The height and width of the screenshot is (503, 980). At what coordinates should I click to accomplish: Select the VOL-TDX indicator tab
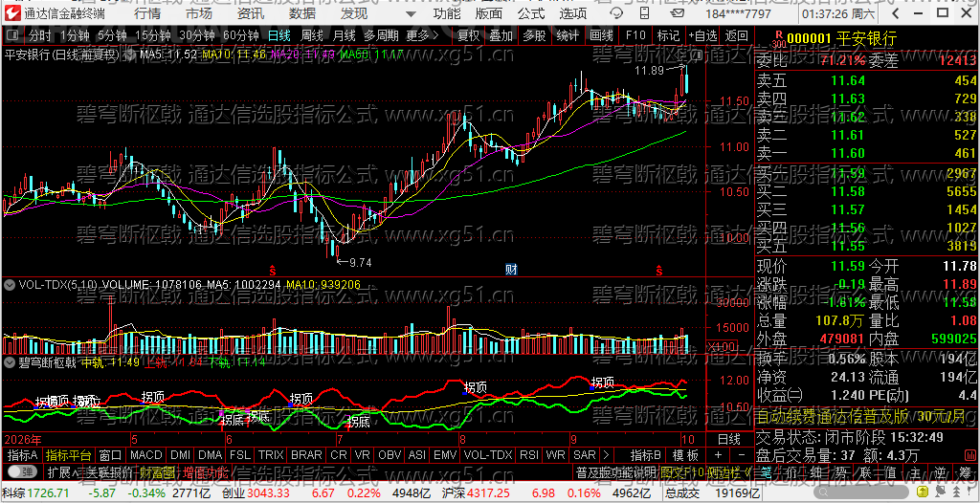click(x=487, y=455)
